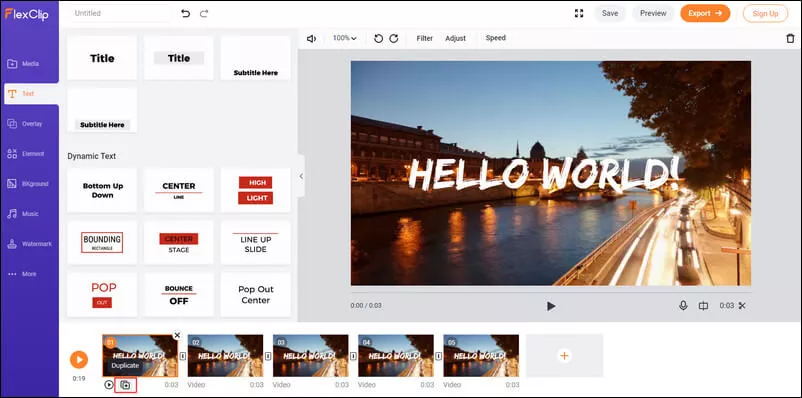The image size is (802, 398).
Task: Open the More sidebar menu
Action: tap(30, 274)
